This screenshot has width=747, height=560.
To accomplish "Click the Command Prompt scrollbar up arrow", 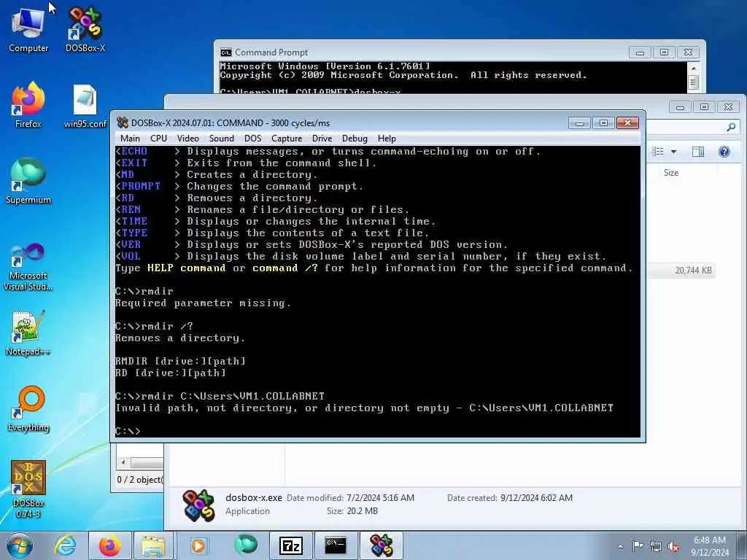I will (x=693, y=69).
